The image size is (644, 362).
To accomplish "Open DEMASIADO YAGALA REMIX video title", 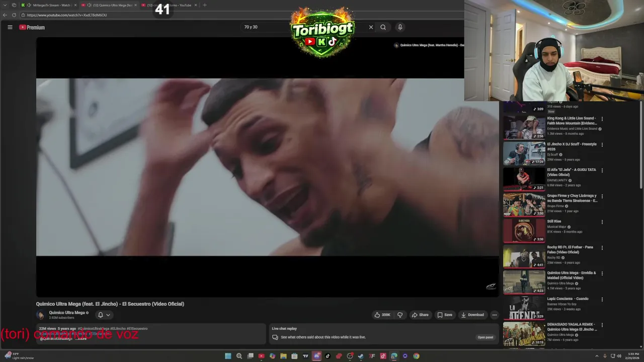I will point(572,327).
